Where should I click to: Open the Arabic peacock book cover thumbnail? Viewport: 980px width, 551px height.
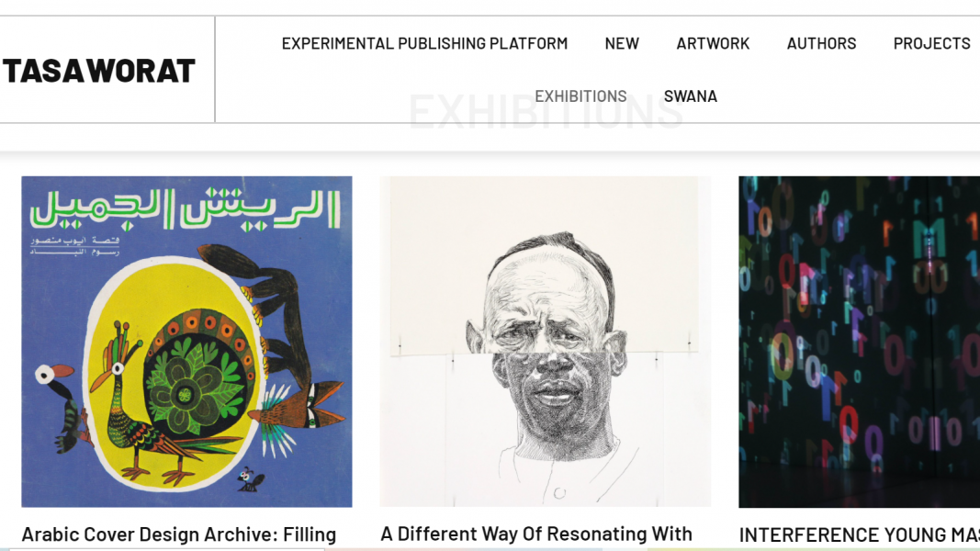coord(186,342)
